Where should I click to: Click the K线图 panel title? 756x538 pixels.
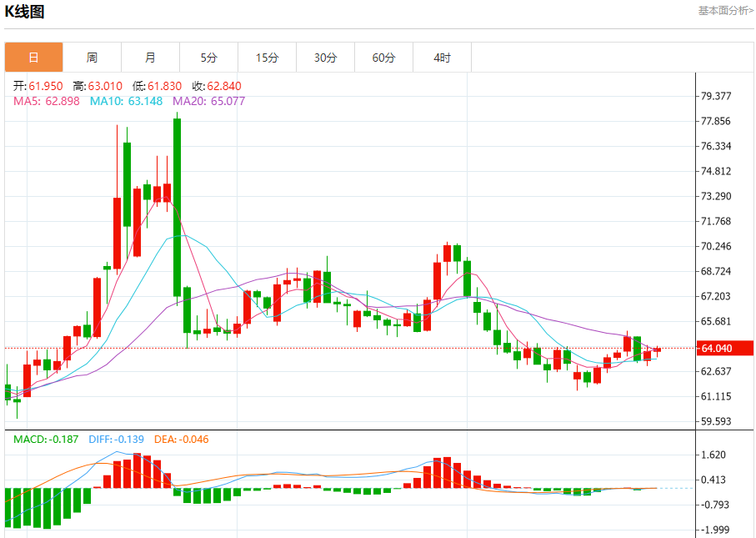pos(25,12)
